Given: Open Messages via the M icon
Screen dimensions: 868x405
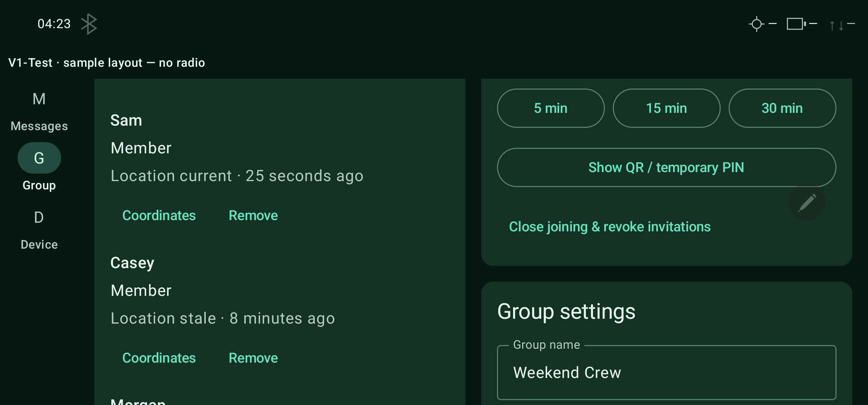Looking at the screenshot, I should pyautogui.click(x=39, y=99).
